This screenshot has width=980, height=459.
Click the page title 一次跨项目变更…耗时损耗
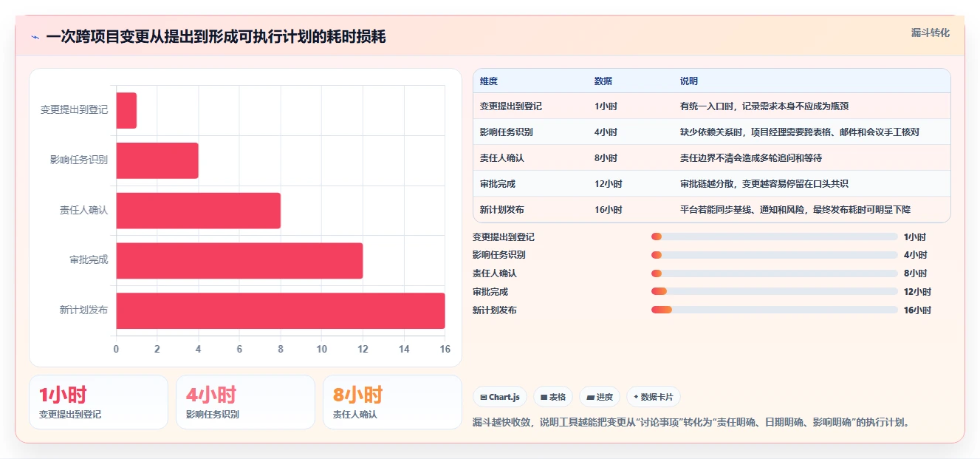click(x=216, y=37)
